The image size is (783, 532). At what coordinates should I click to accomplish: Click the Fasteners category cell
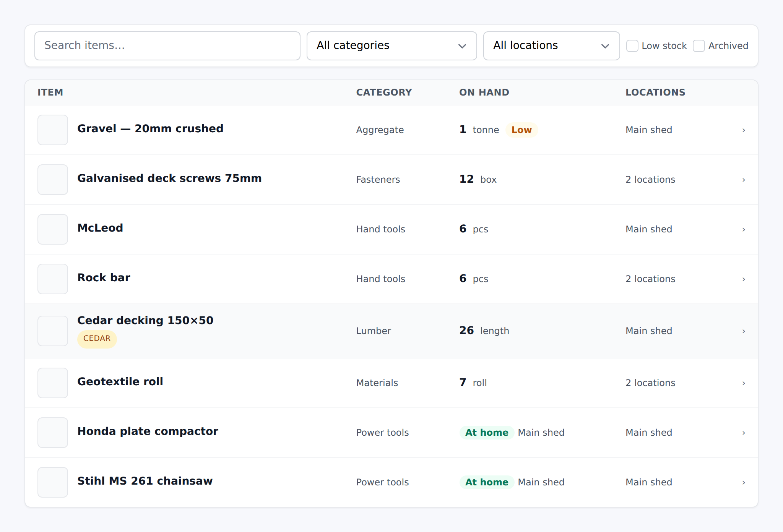(x=378, y=180)
